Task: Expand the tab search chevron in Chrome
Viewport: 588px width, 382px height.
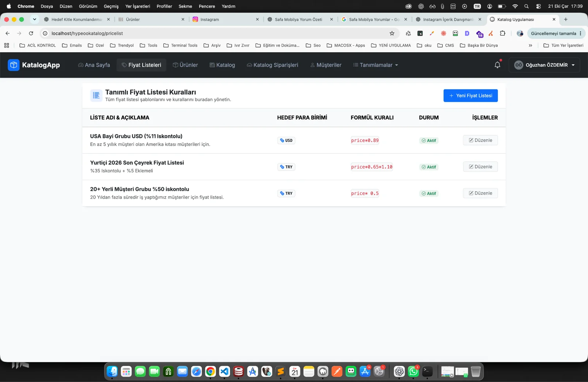Action: [x=35, y=19]
